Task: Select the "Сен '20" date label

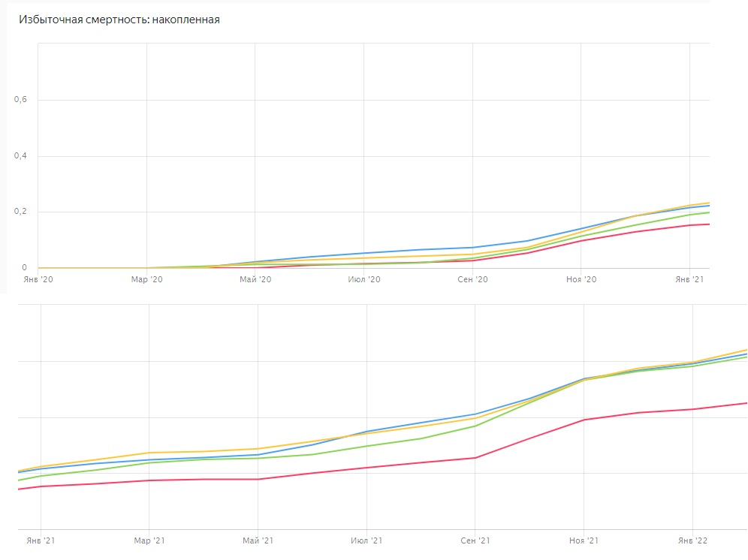Action: tap(472, 279)
